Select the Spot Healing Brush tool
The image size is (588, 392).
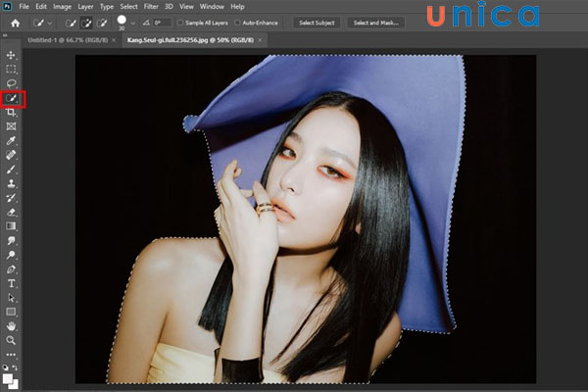[x=11, y=155]
